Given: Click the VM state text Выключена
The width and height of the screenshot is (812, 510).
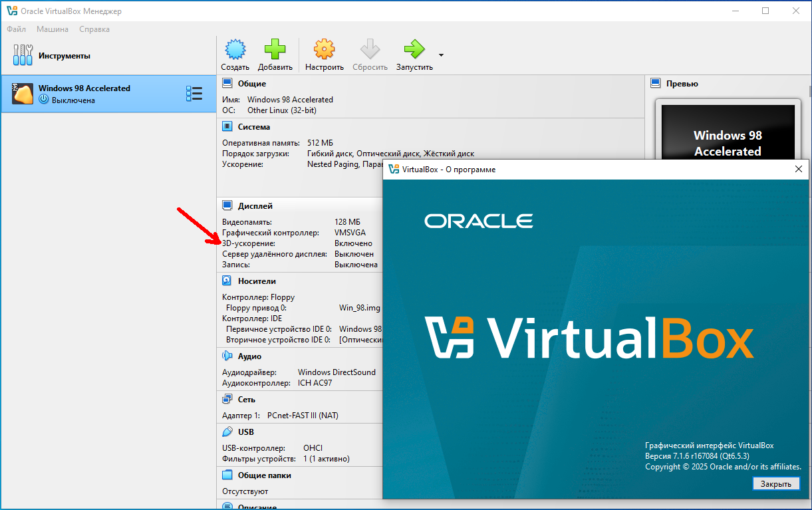Looking at the screenshot, I should tap(73, 100).
